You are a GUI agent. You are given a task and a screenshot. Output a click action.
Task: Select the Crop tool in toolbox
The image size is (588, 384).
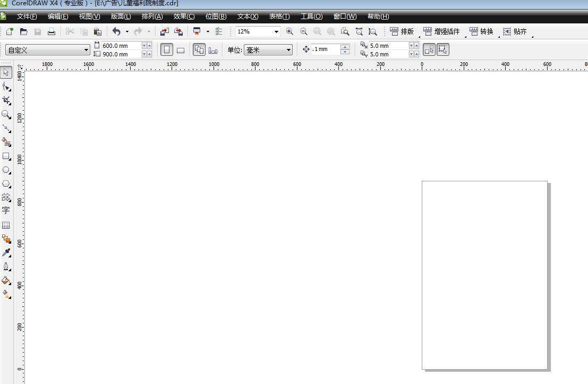click(6, 100)
